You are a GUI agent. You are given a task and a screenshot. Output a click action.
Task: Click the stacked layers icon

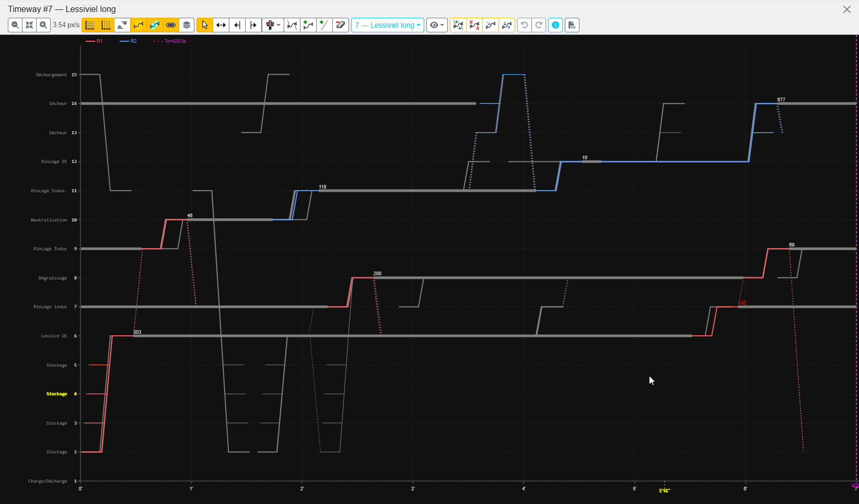187,25
